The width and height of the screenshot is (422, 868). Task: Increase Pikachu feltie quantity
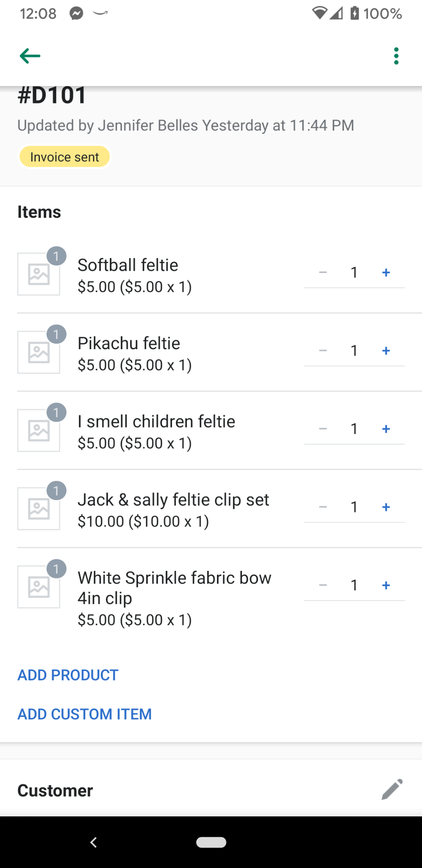pos(386,351)
